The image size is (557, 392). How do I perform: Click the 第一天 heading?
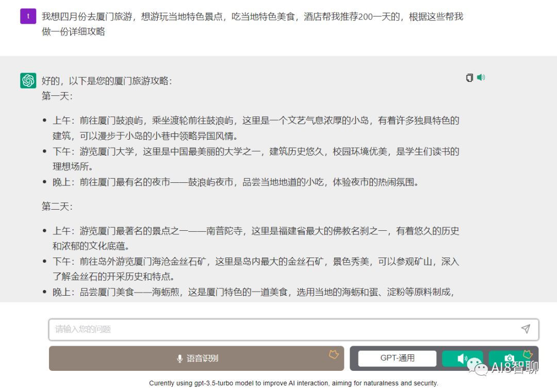click(x=57, y=96)
